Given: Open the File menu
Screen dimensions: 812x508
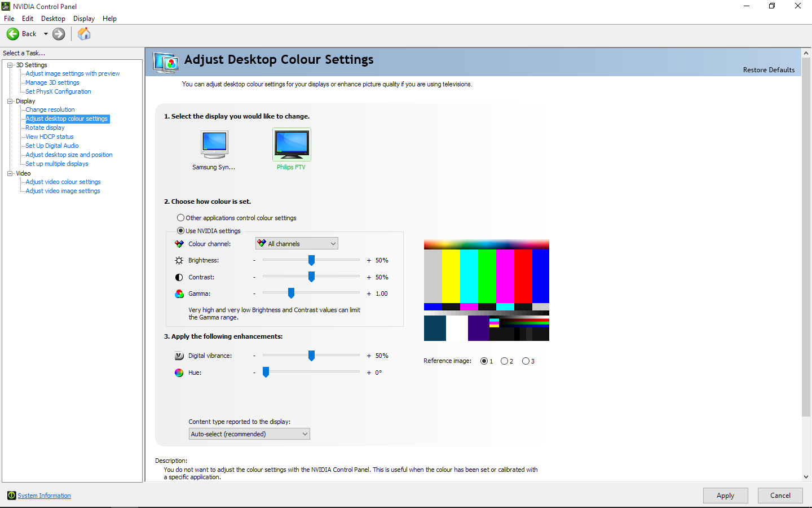Looking at the screenshot, I should click(x=9, y=19).
